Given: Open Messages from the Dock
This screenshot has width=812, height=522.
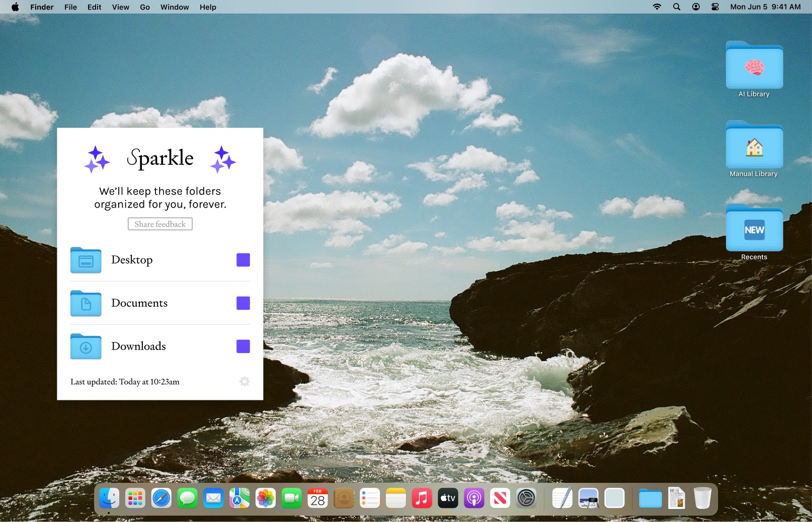Looking at the screenshot, I should click(x=188, y=498).
